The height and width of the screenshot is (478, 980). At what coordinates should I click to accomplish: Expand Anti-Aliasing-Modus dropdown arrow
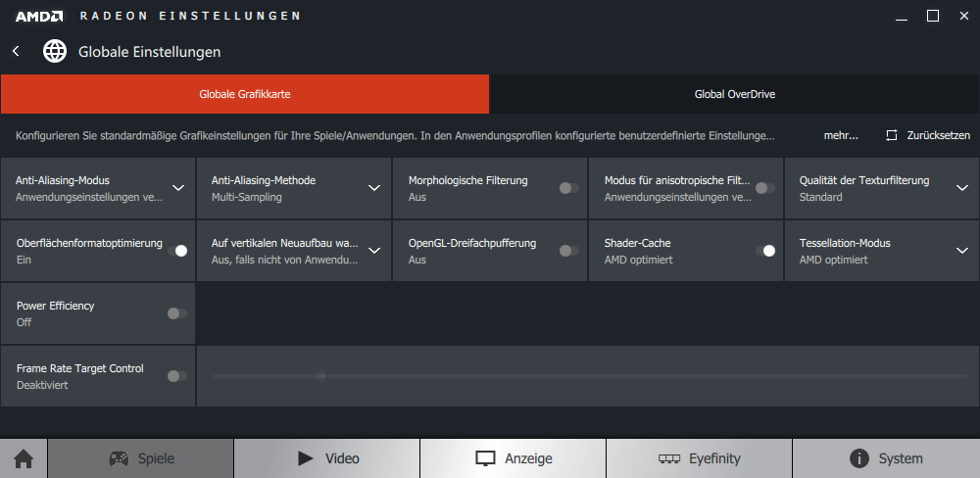[x=178, y=188]
